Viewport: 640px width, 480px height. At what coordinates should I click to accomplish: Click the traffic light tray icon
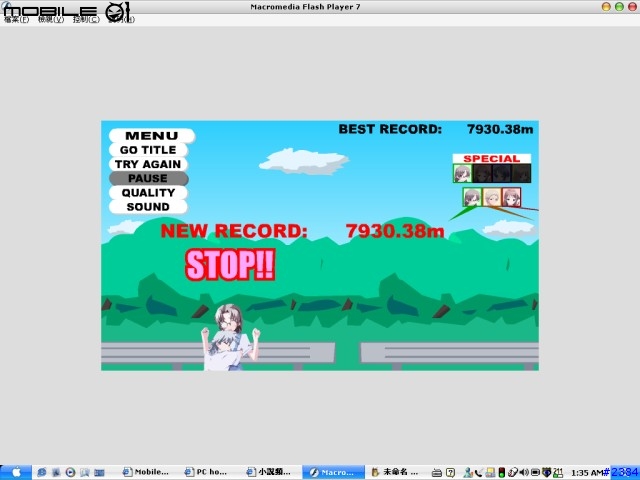[x=502, y=473]
